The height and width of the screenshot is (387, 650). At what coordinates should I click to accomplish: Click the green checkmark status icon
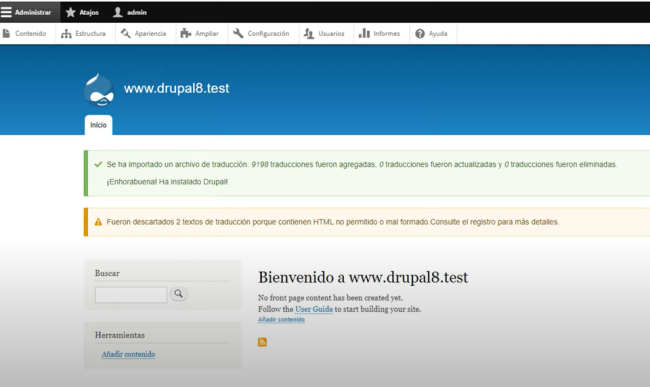click(98, 164)
